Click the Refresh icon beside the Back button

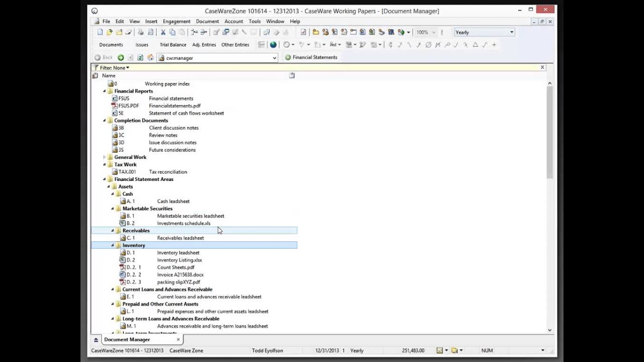click(x=140, y=58)
